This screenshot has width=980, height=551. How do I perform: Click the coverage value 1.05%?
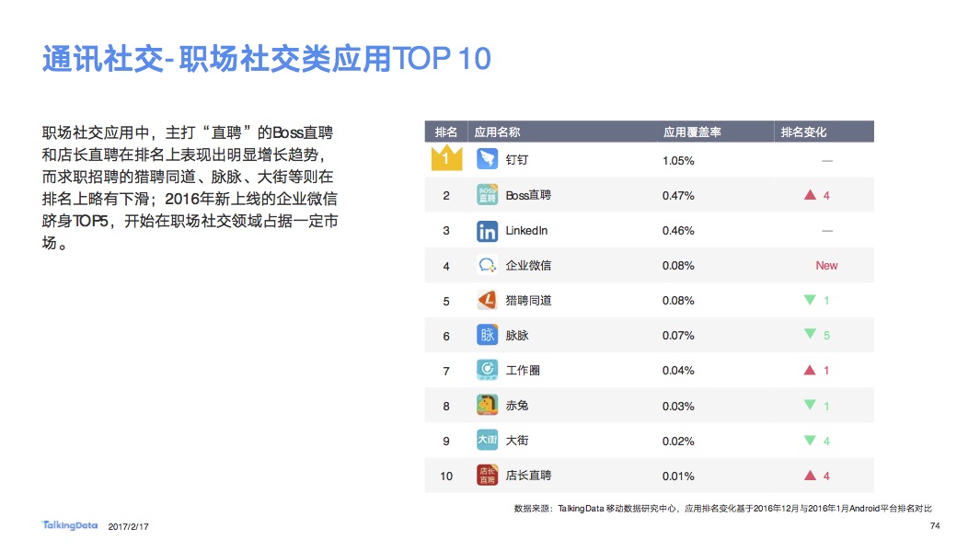[678, 161]
